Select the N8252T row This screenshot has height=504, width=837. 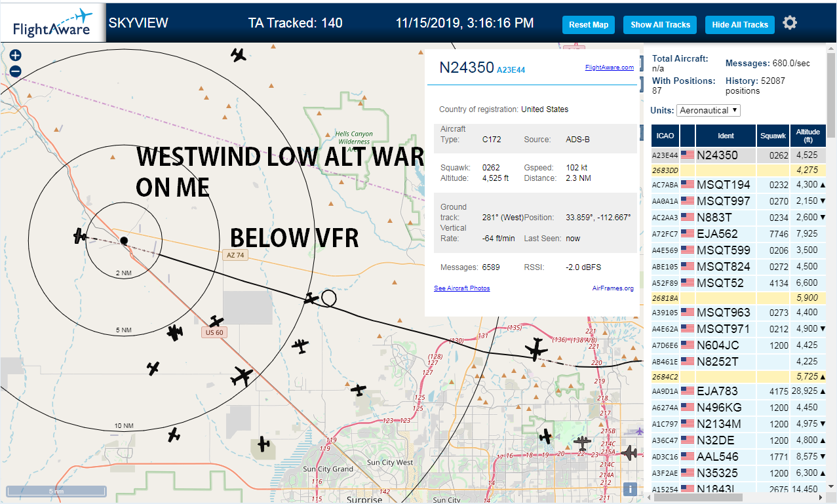(x=738, y=361)
